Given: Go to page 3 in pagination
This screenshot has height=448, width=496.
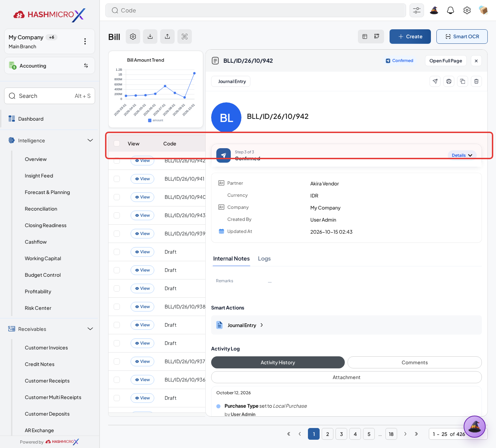Looking at the screenshot, I should tap(341, 434).
